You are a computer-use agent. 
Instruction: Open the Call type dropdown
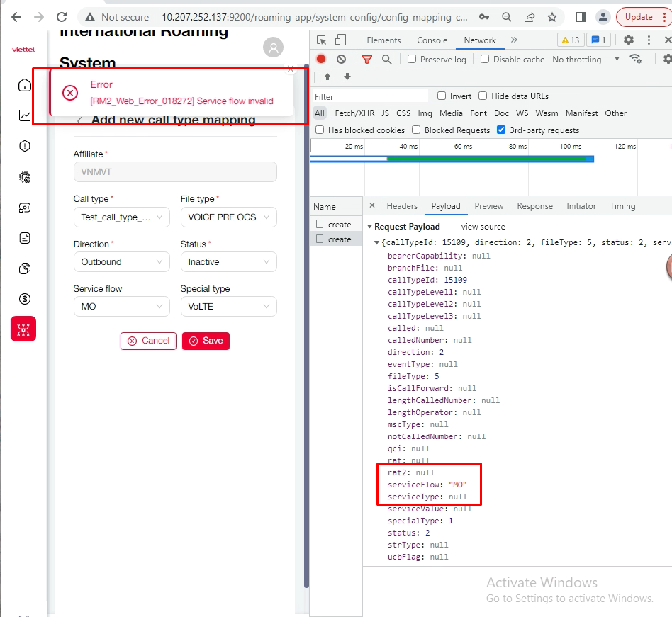click(x=121, y=217)
